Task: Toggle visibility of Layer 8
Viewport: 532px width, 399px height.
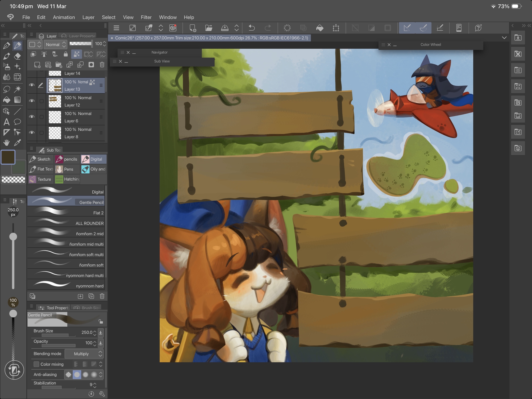Action: [x=32, y=133]
